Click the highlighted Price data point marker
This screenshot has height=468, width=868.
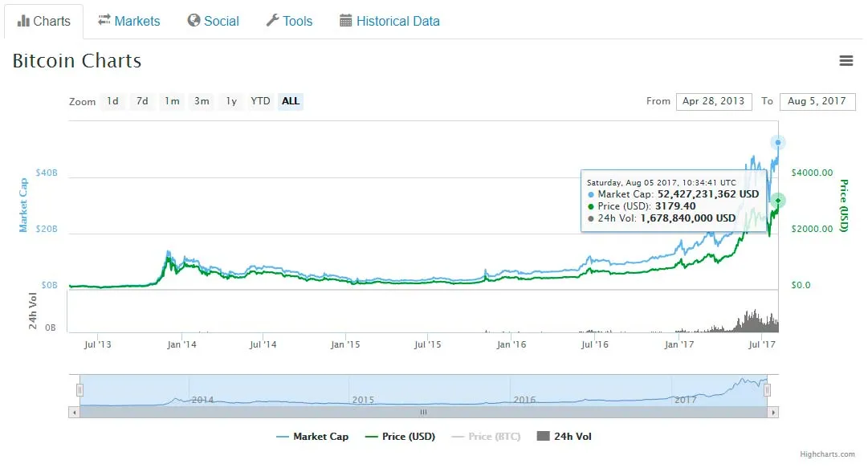point(778,200)
